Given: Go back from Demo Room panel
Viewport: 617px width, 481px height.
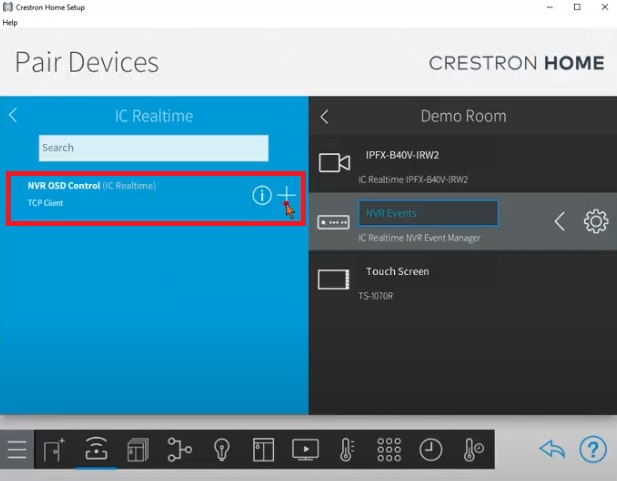Looking at the screenshot, I should (x=324, y=117).
